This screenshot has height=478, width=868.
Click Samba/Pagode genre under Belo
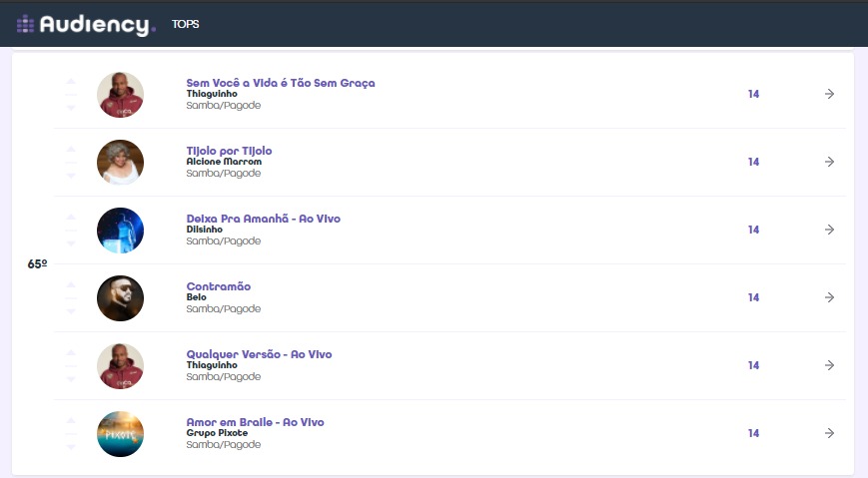pyautogui.click(x=224, y=308)
